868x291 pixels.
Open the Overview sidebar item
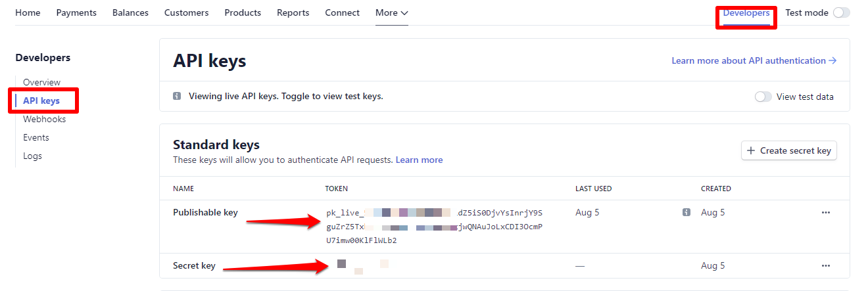pos(41,82)
